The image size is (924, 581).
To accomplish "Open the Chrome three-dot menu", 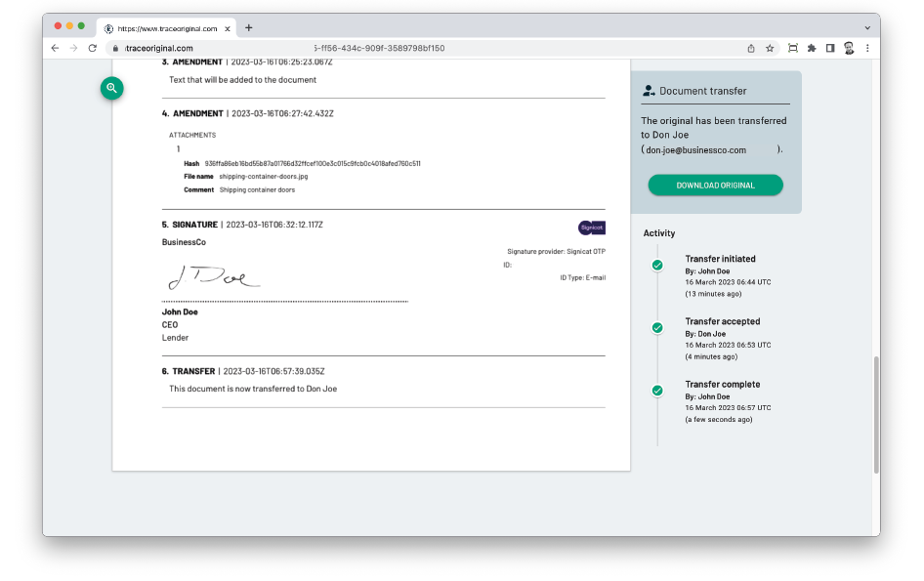I will coord(867,48).
